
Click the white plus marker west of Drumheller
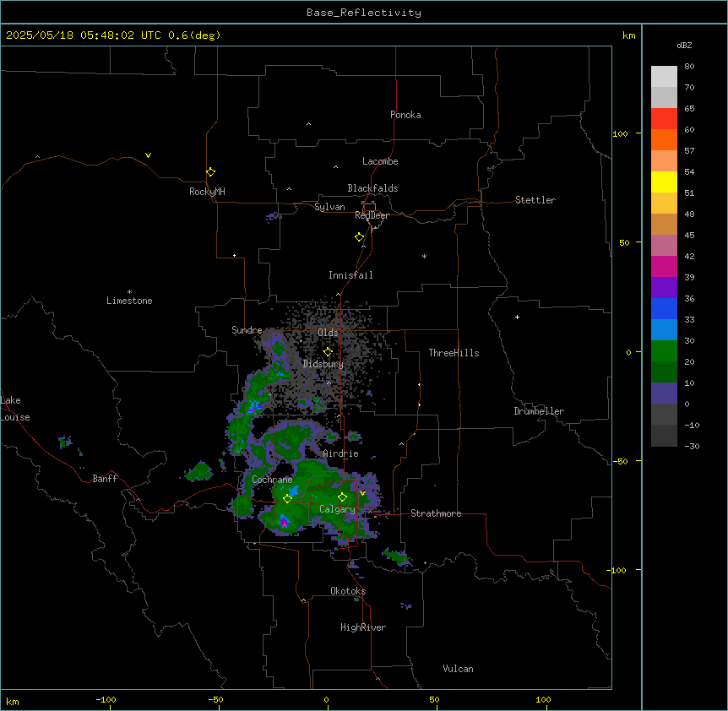pyautogui.click(x=517, y=317)
